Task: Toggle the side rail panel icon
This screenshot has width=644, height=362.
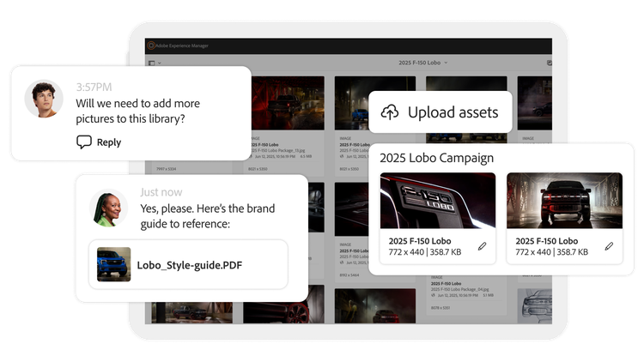Action: tap(150, 63)
